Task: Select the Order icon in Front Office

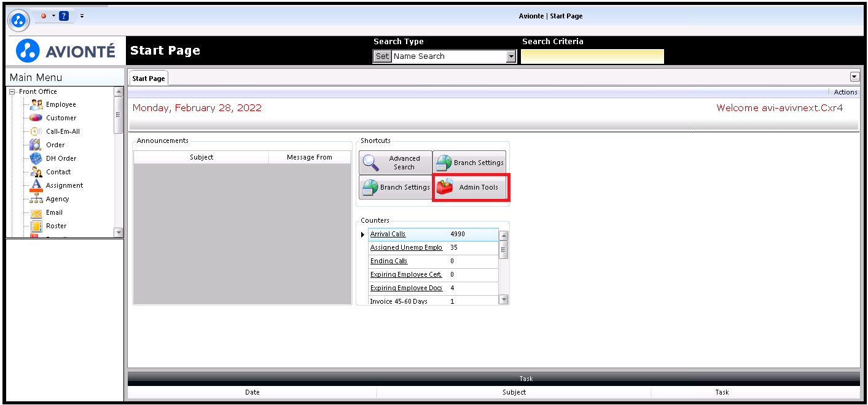Action: (x=36, y=145)
